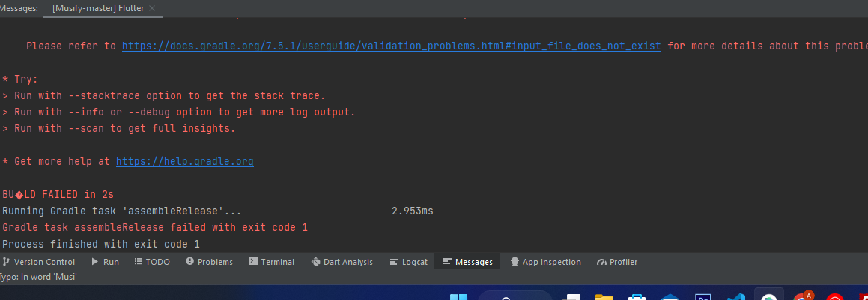Open the Profiler tool window
This screenshot has height=300, width=868.
(x=617, y=262)
